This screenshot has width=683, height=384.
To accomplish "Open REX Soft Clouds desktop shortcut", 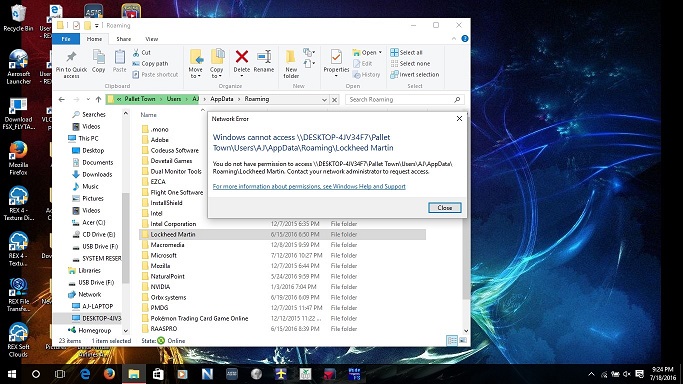I will [x=18, y=340].
